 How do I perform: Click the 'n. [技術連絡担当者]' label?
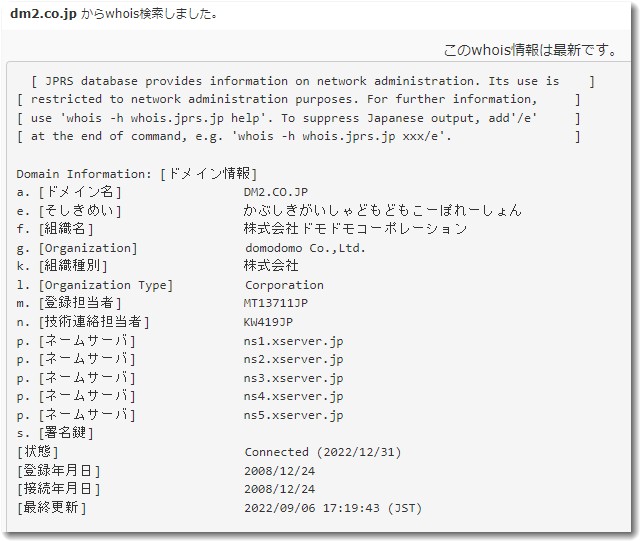[83, 322]
